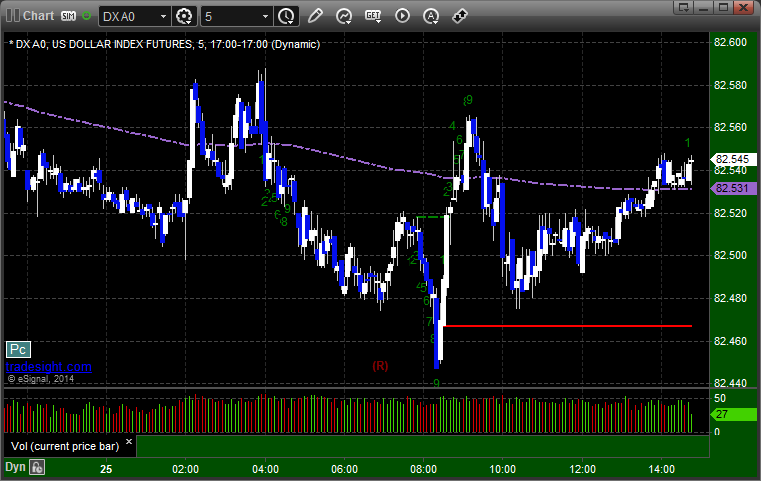
Task: Open the alerts 'A' circle menu
Action: [x=431, y=17]
